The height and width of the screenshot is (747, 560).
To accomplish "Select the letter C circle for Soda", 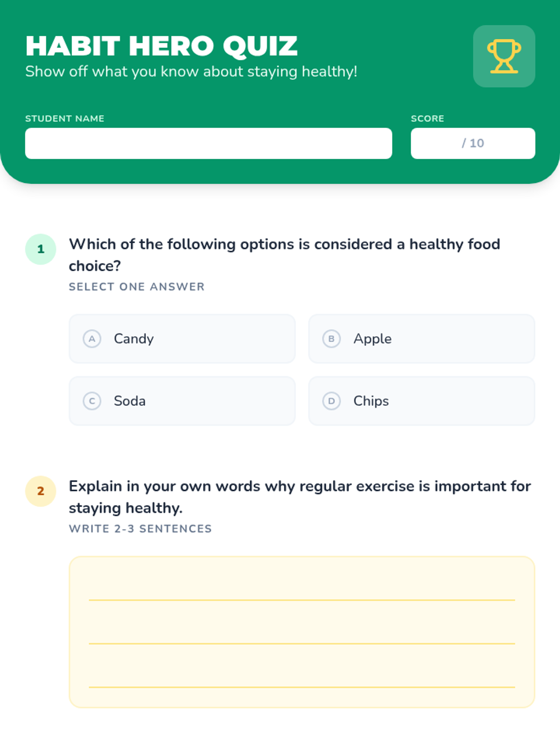I will [92, 401].
